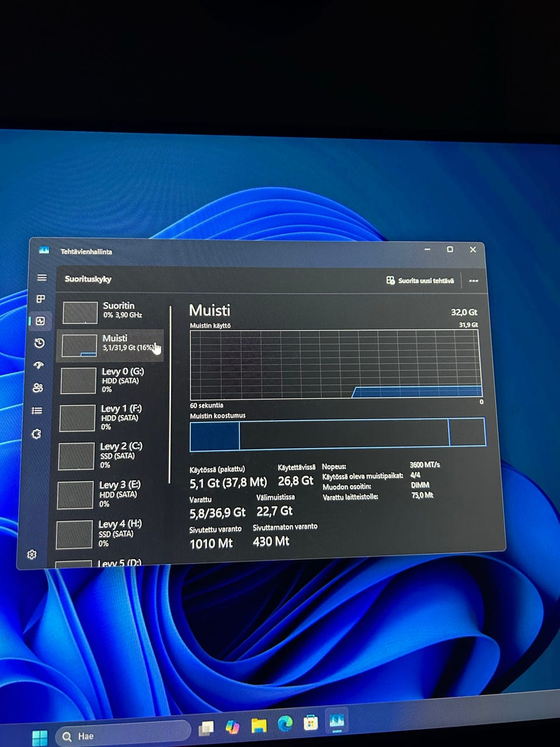560x747 pixels.
Task: Go to the Processes page icon
Action: coord(41,299)
